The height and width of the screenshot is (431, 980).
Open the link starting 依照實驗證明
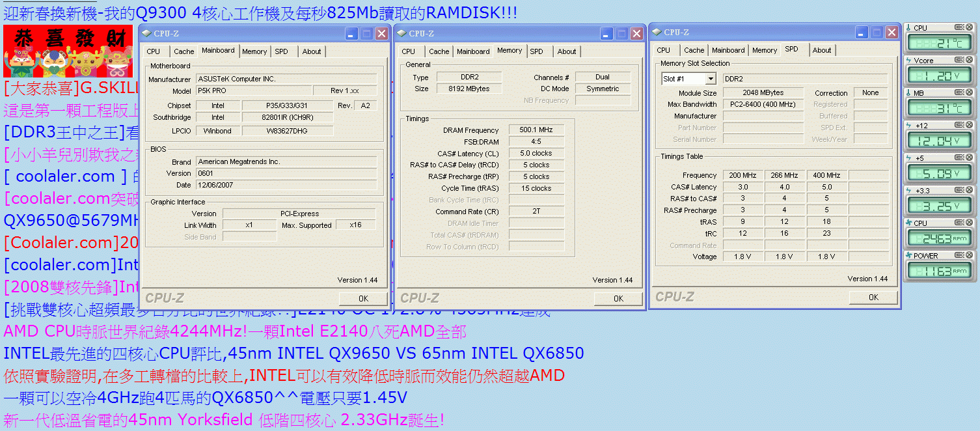pyautogui.click(x=284, y=376)
